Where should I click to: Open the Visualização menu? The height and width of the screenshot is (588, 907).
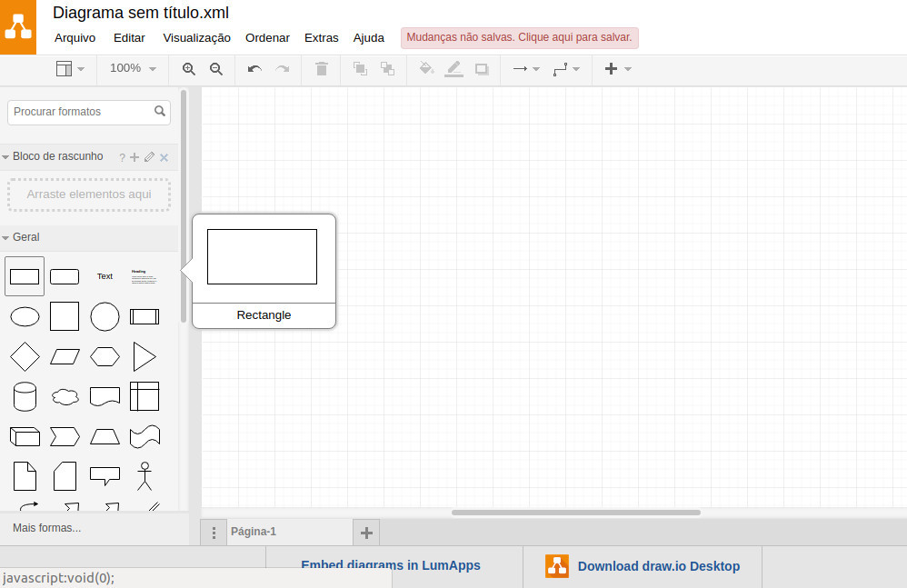[x=196, y=37]
